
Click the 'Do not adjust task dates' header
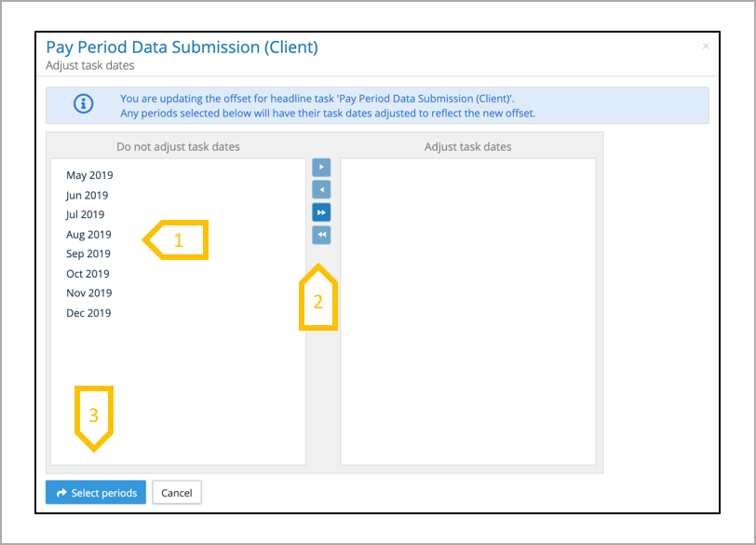click(178, 146)
